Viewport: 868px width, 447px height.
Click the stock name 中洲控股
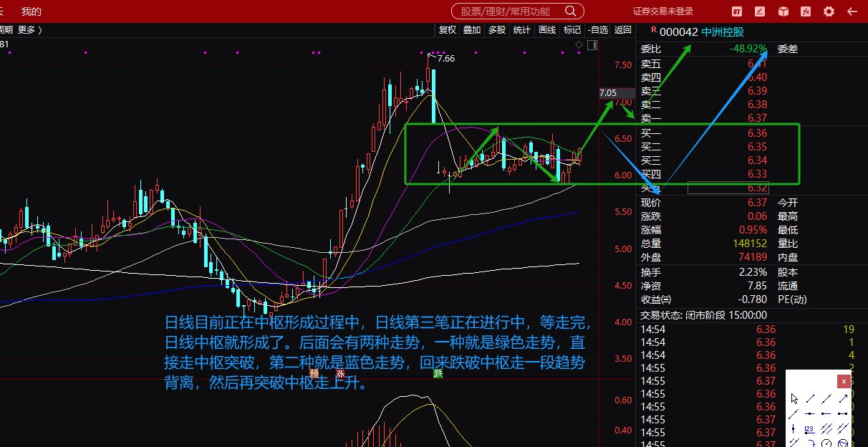pyautogui.click(x=723, y=32)
